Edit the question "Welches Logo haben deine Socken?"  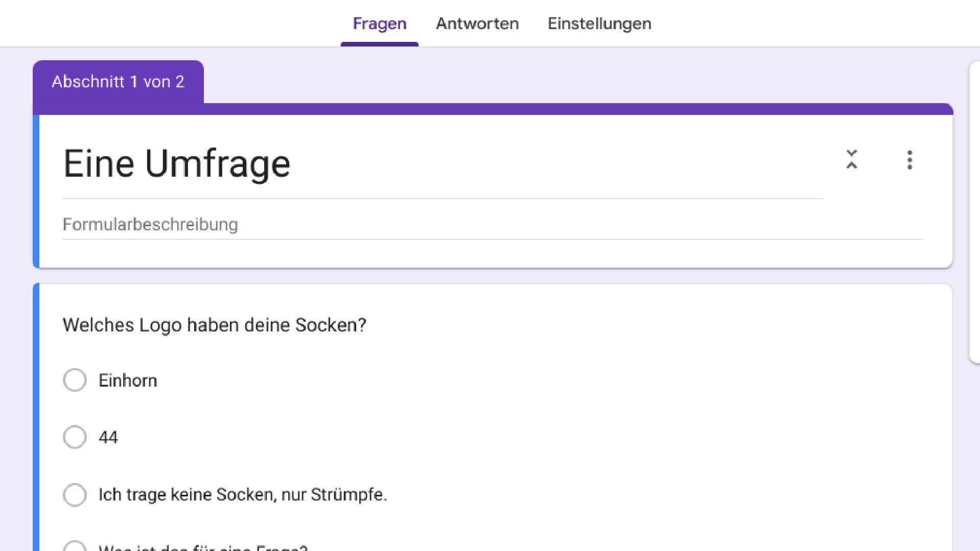click(214, 325)
